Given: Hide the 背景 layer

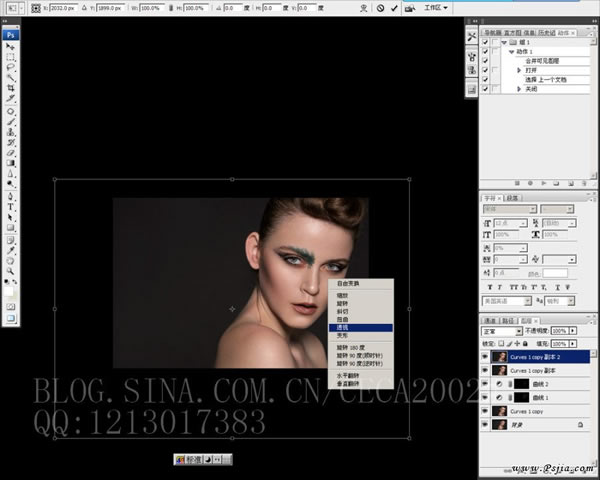Looking at the screenshot, I should pyautogui.click(x=485, y=424).
